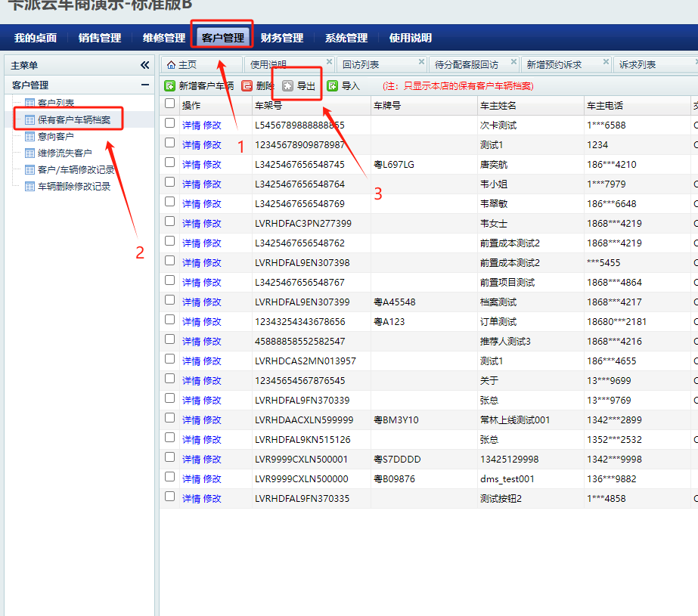698x616 pixels.
Task: Click the green 导入 import icon
Action: 332,86
